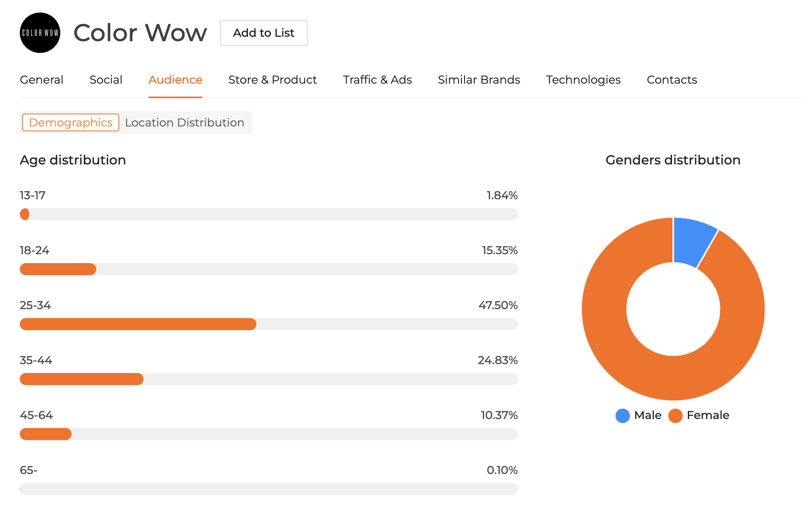View the Similar Brands tab
Viewport: 812px width, 510px height.
coord(479,80)
